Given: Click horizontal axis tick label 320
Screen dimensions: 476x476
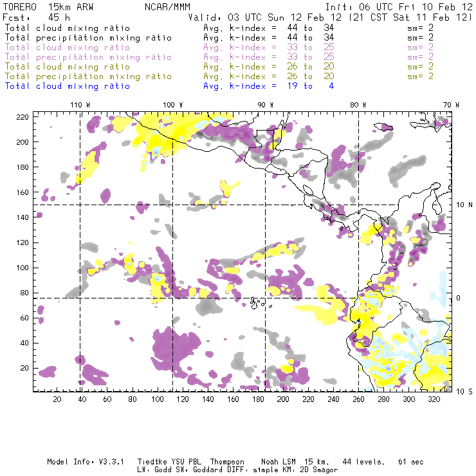Looking at the screenshot, I should click(x=434, y=399).
